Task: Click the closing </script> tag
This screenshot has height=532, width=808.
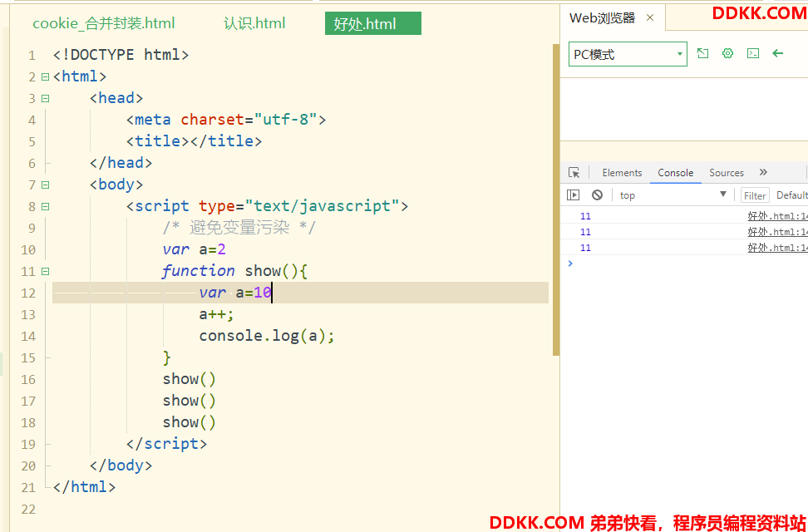Action: (166, 444)
